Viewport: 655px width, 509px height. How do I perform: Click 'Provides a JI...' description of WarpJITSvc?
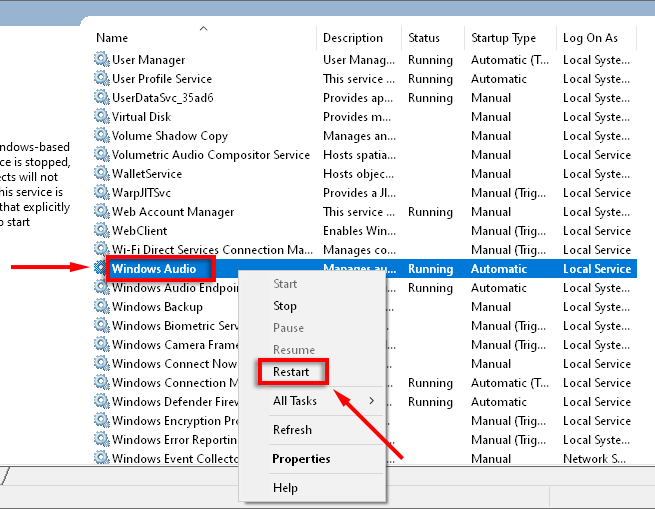pyautogui.click(x=359, y=193)
